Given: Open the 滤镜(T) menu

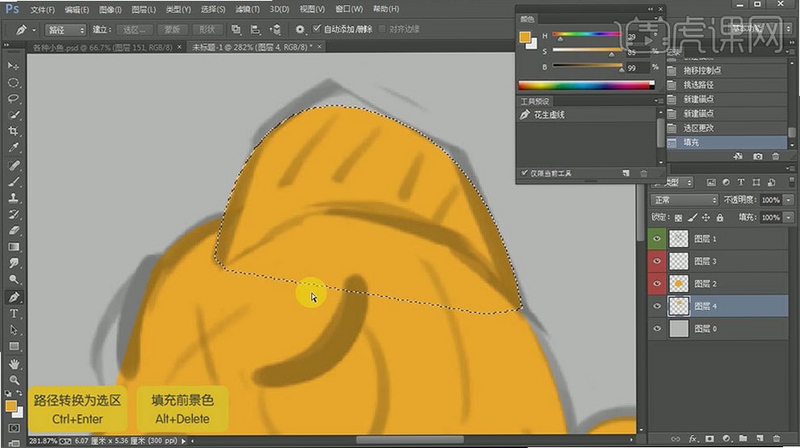Looking at the screenshot, I should click(247, 9).
